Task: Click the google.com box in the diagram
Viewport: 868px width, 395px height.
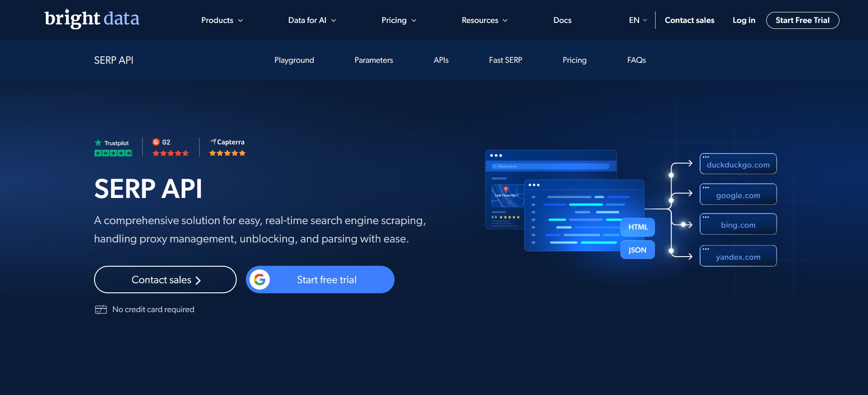Action: point(738,194)
